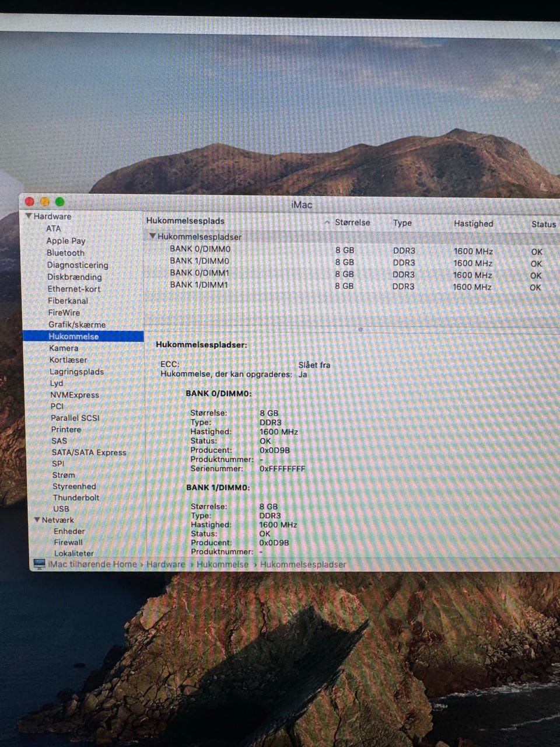
Task: Select the BANK 1/DIMM1 memory row
Action: click(x=199, y=285)
